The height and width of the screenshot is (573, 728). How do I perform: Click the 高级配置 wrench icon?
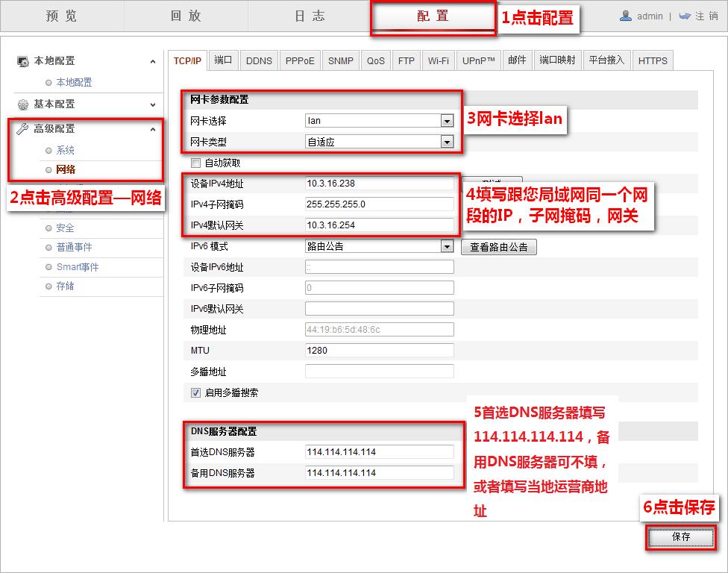pyautogui.click(x=24, y=127)
